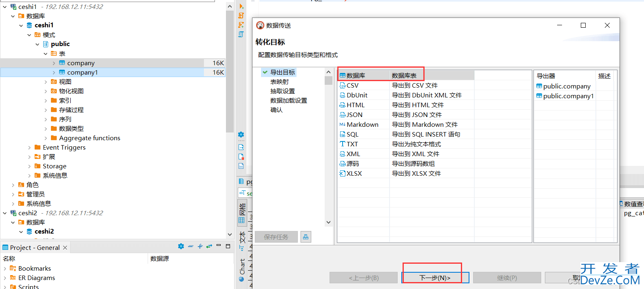Switch to the 文本 text side tab

(x=242, y=240)
